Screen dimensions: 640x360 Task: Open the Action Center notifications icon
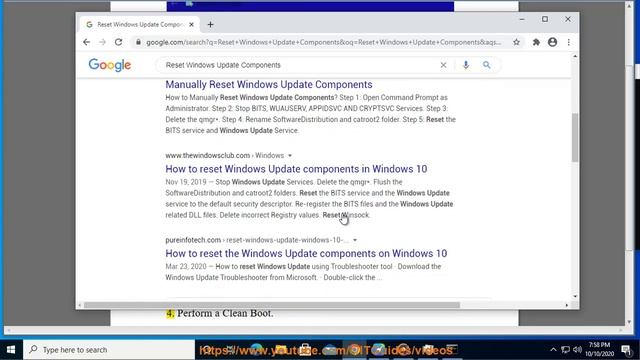click(x=626, y=350)
